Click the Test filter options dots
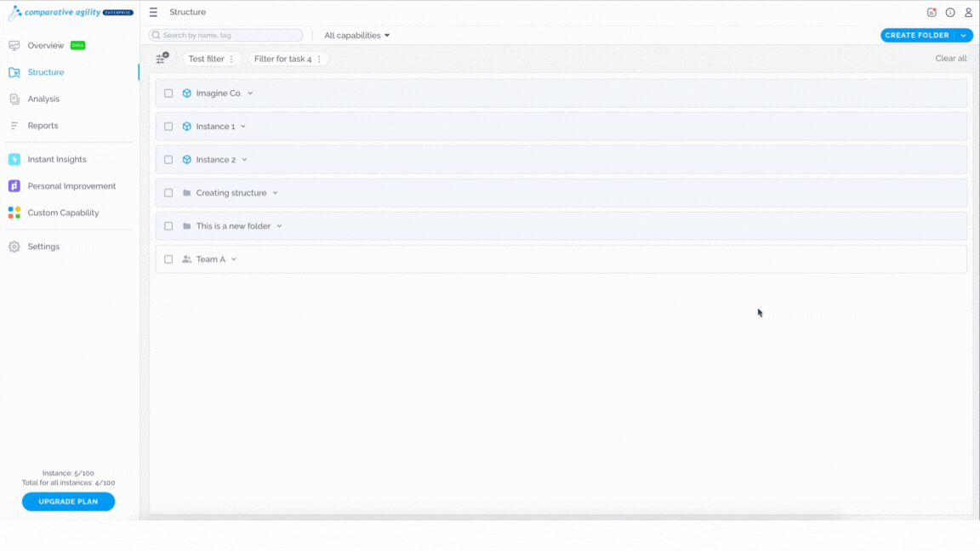Image resolution: width=980 pixels, height=551 pixels. point(231,59)
